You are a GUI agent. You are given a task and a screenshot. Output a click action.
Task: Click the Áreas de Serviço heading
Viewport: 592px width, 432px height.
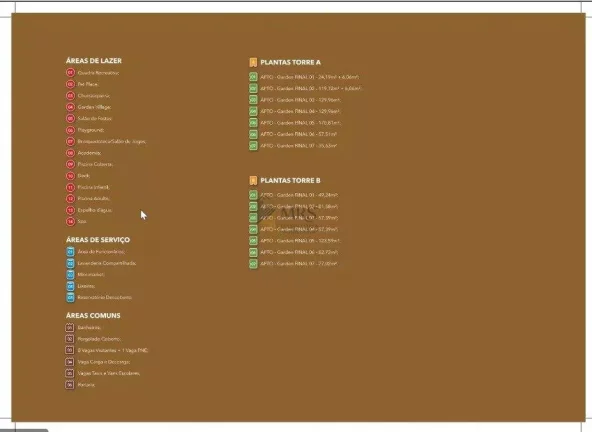coord(98,239)
